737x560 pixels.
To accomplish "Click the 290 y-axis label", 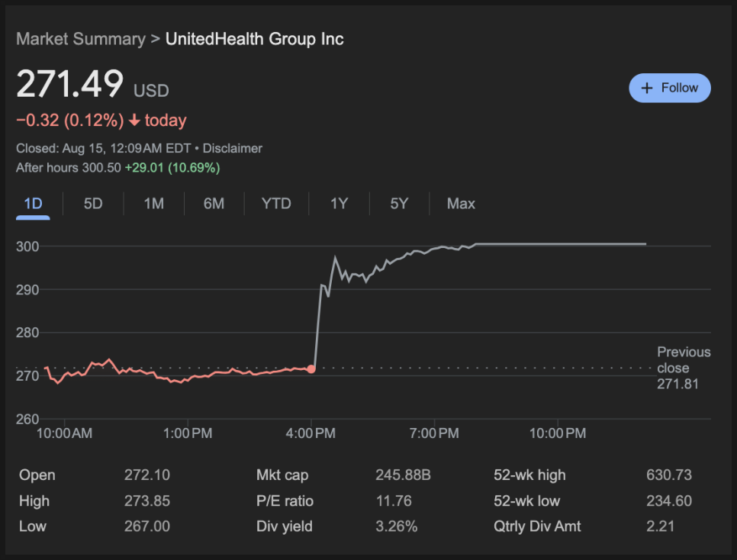I will coord(27,290).
